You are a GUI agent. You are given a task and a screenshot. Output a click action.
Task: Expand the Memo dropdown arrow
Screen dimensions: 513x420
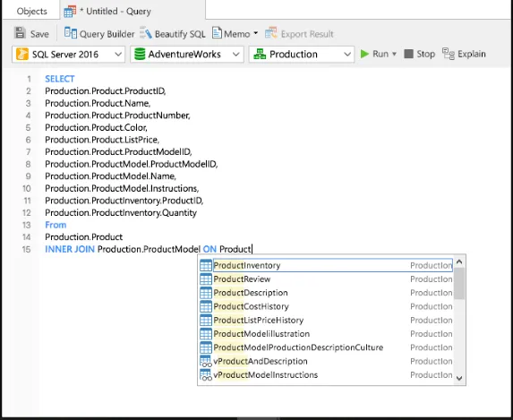(255, 33)
